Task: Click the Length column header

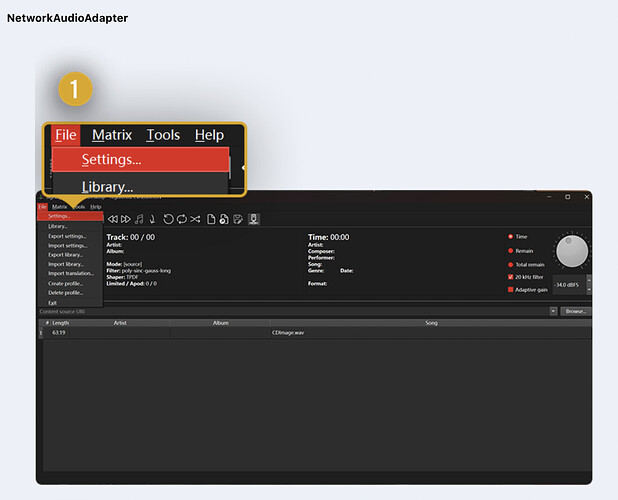Action: tap(60, 323)
